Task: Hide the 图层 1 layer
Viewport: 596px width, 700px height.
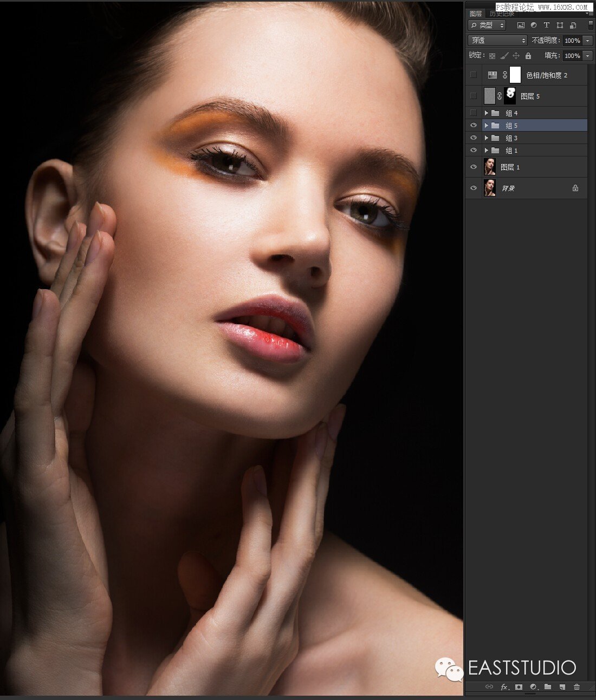Action: click(x=474, y=167)
